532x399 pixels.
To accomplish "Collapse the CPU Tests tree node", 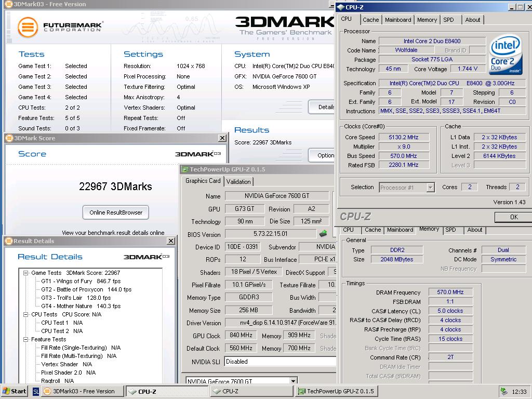I will tap(25, 314).
